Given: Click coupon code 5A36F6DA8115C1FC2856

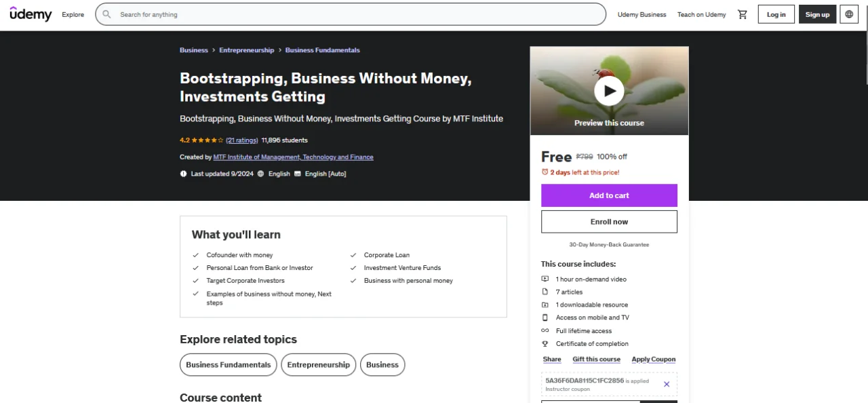Looking at the screenshot, I should pos(585,381).
